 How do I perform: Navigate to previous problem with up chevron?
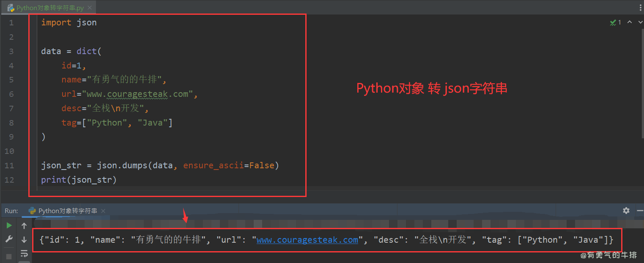click(x=630, y=22)
